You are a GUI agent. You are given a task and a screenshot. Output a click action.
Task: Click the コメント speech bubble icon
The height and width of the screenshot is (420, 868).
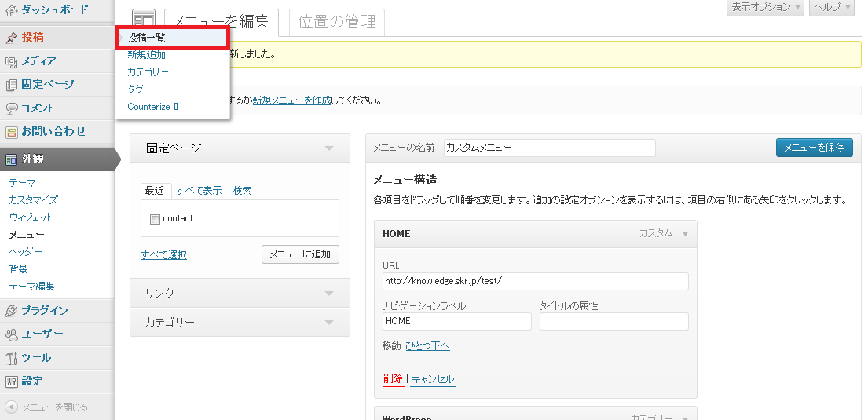11,108
